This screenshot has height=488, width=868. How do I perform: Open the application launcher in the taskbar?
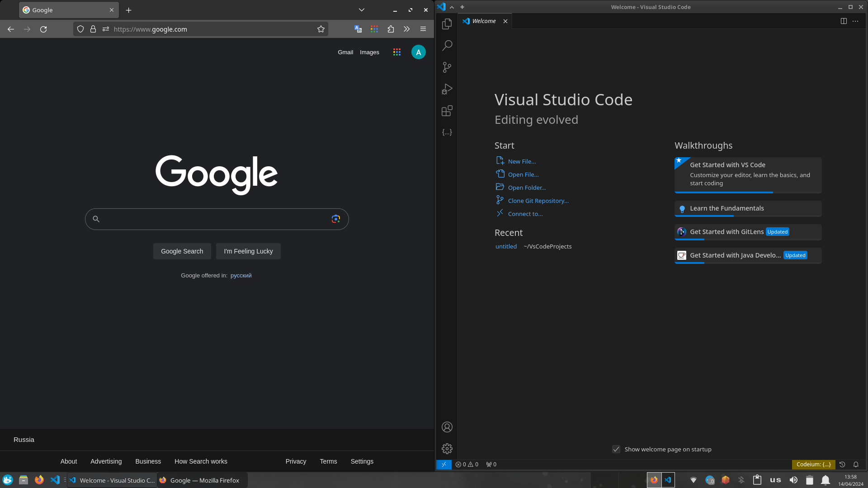(8, 480)
